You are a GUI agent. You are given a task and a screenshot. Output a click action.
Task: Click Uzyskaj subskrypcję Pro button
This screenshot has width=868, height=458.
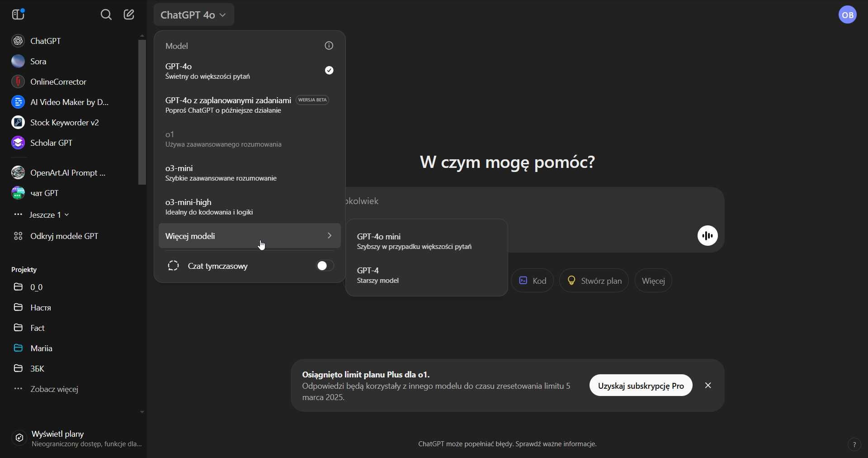(x=641, y=386)
